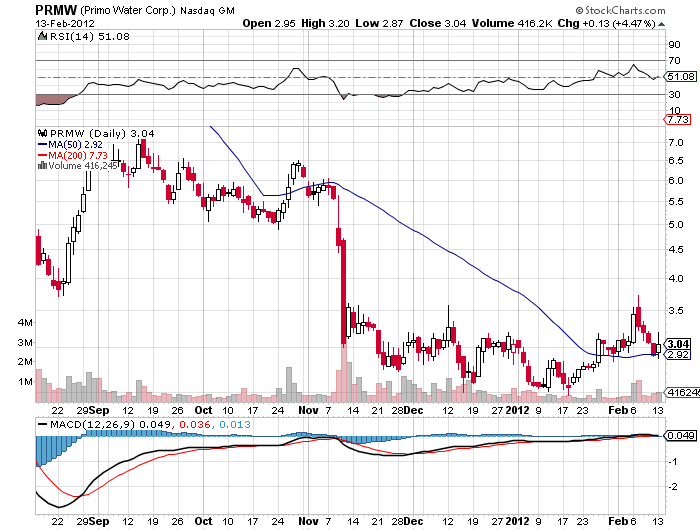700x530 pixels.
Task: Click the 'Chg +0.13 (+4.47%)' value
Action: (607, 23)
